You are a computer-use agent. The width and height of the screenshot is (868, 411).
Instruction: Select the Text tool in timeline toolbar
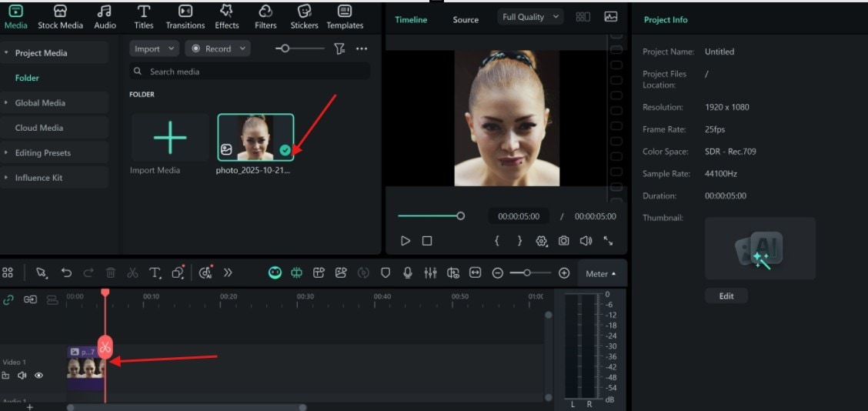coord(155,272)
